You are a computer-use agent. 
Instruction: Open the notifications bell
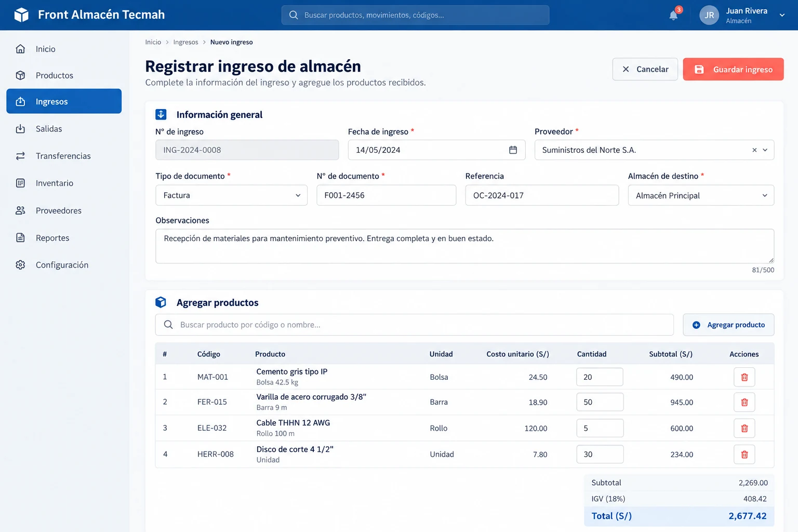pos(674,15)
